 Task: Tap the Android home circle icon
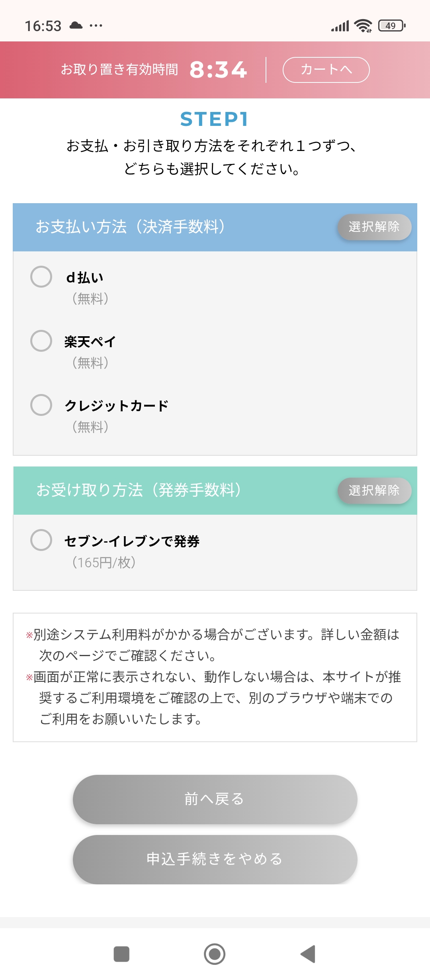(215, 954)
